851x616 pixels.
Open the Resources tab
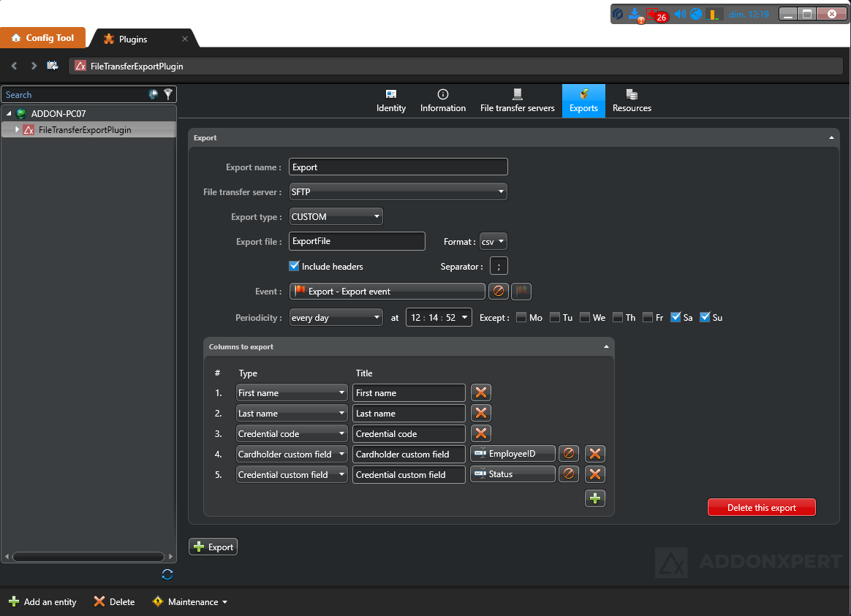[x=632, y=100]
